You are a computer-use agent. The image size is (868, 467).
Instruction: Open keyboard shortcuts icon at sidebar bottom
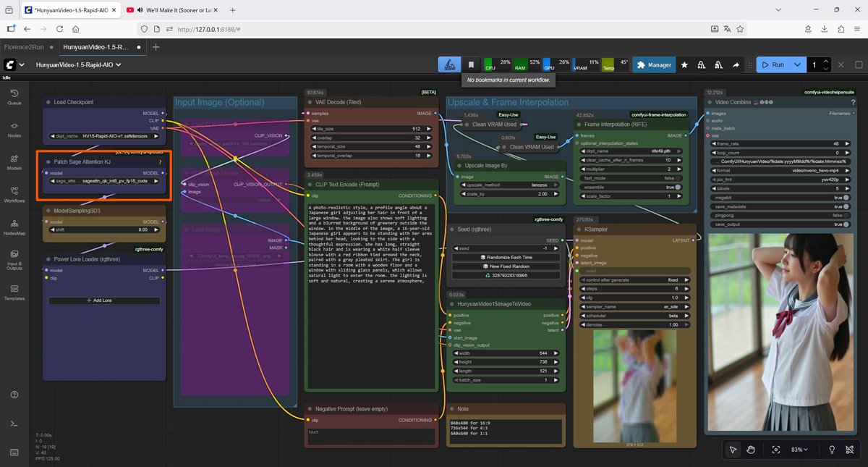pos(14,453)
